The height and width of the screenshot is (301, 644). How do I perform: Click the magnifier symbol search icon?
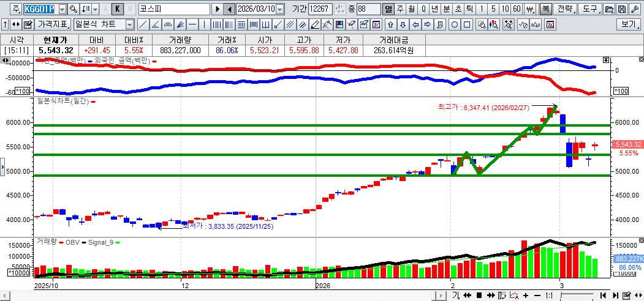pyautogui.click(x=73, y=9)
